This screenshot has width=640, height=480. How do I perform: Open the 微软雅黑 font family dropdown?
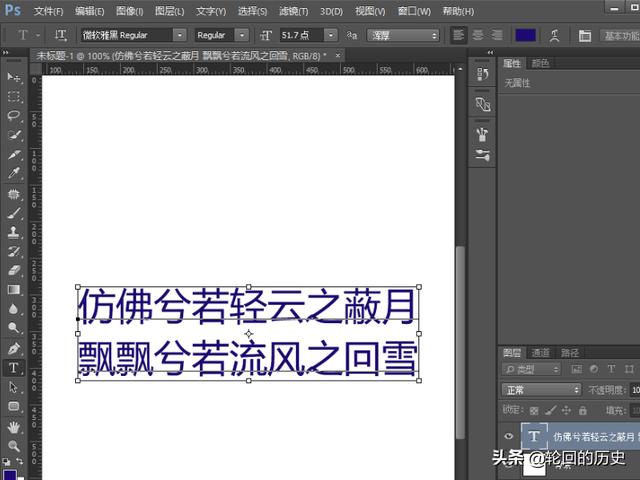180,35
